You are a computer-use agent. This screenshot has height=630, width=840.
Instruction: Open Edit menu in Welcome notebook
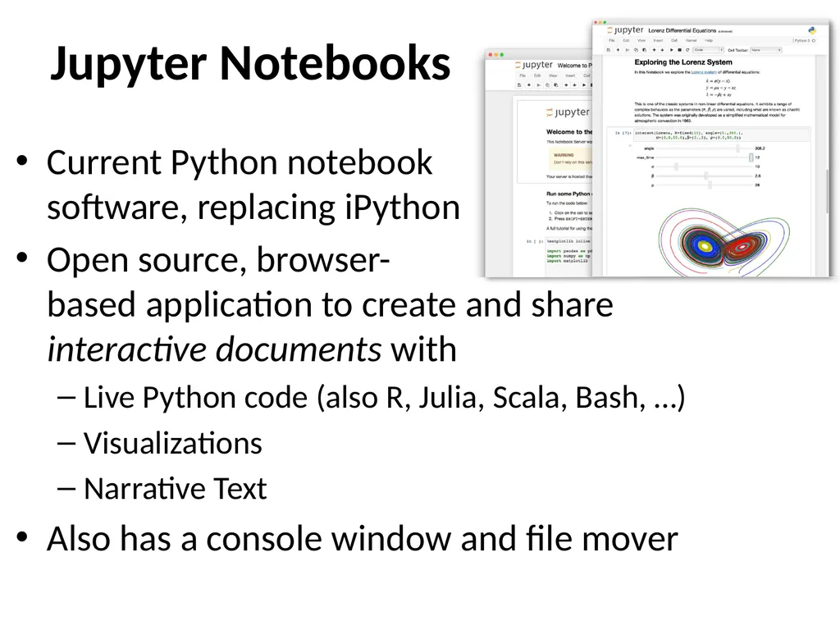[x=537, y=75]
